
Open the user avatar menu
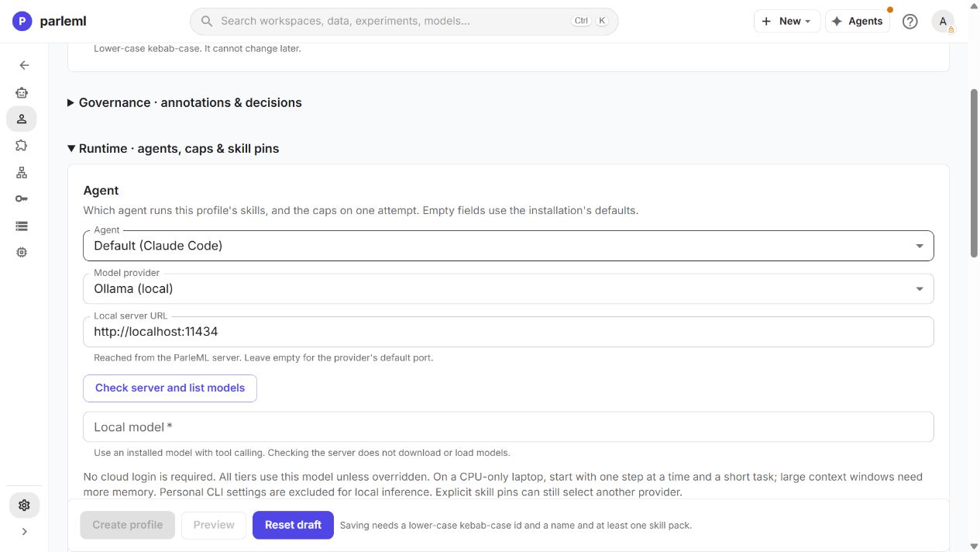tap(943, 22)
